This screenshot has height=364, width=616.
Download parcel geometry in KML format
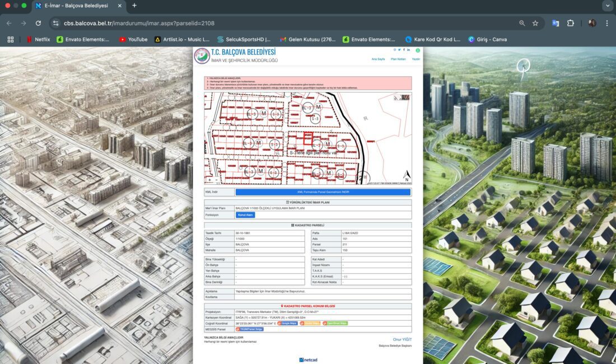pos(323,192)
